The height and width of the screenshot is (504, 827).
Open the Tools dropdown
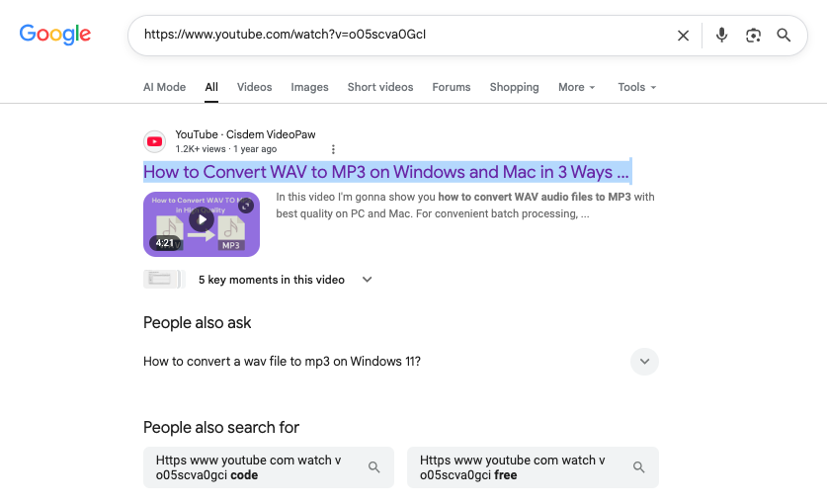637,87
